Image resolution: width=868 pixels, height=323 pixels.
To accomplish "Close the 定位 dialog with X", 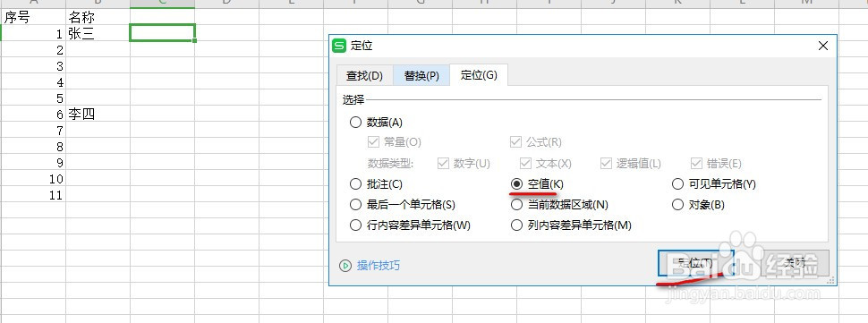I will [x=823, y=46].
